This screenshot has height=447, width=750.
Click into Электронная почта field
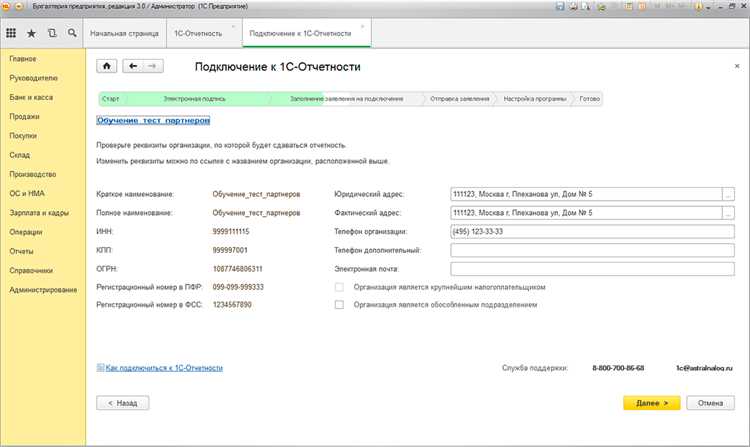click(592, 269)
